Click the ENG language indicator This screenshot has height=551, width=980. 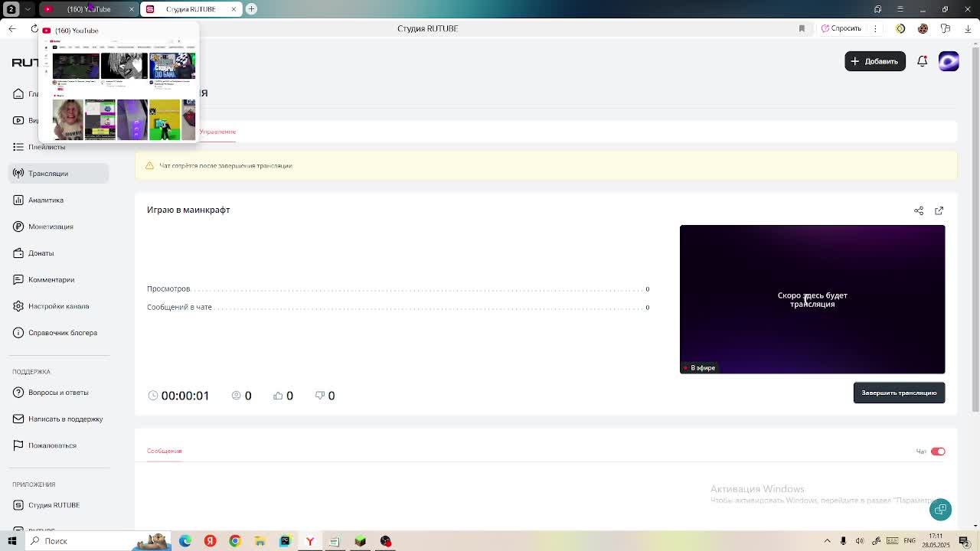(910, 541)
